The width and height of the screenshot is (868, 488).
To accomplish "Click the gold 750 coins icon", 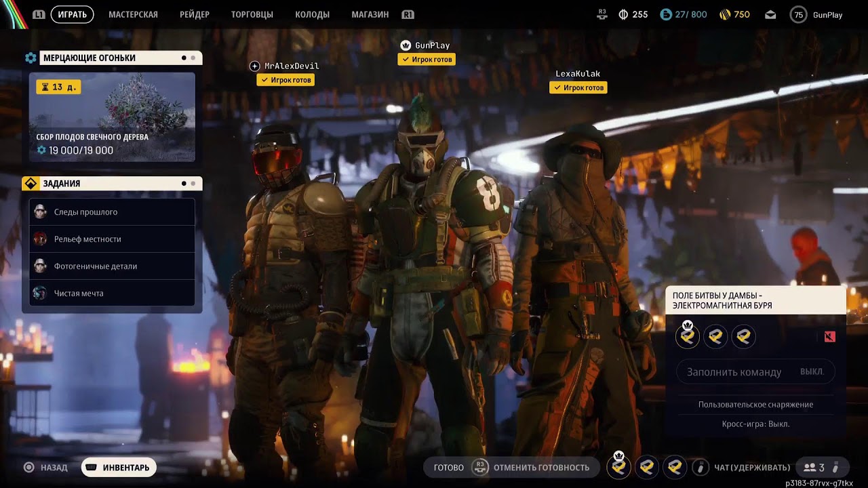I will [x=725, y=14].
